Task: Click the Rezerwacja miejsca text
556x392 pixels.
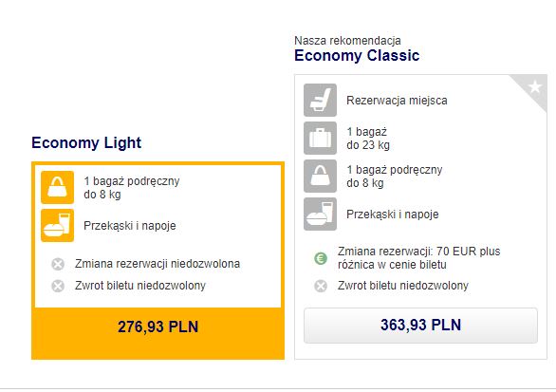Action: click(397, 101)
